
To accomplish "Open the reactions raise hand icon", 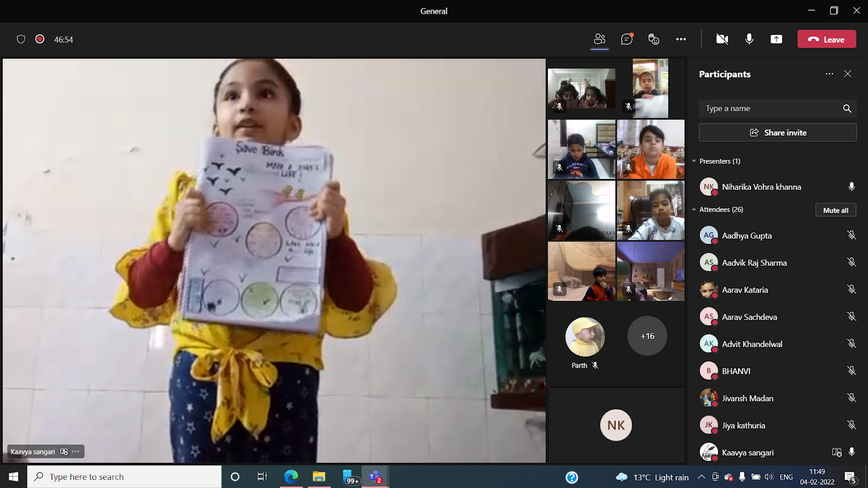I will click(x=654, y=39).
